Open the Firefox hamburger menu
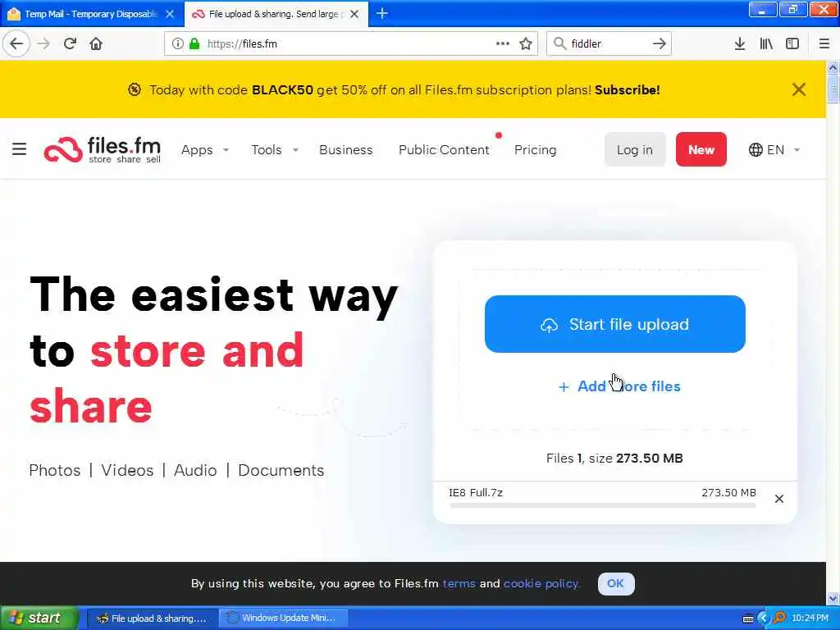Image resolution: width=840 pixels, height=630 pixels. click(x=824, y=43)
